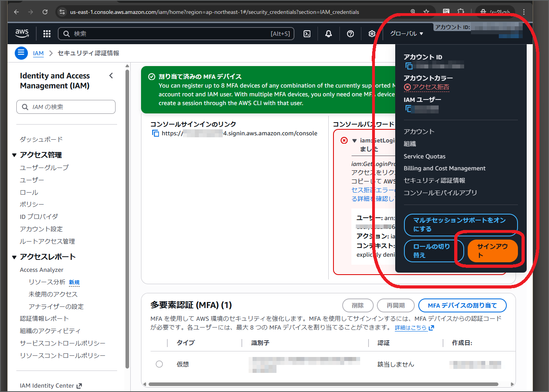Open 認証情報レポート in the sidebar
The image size is (549, 392).
(x=44, y=319)
